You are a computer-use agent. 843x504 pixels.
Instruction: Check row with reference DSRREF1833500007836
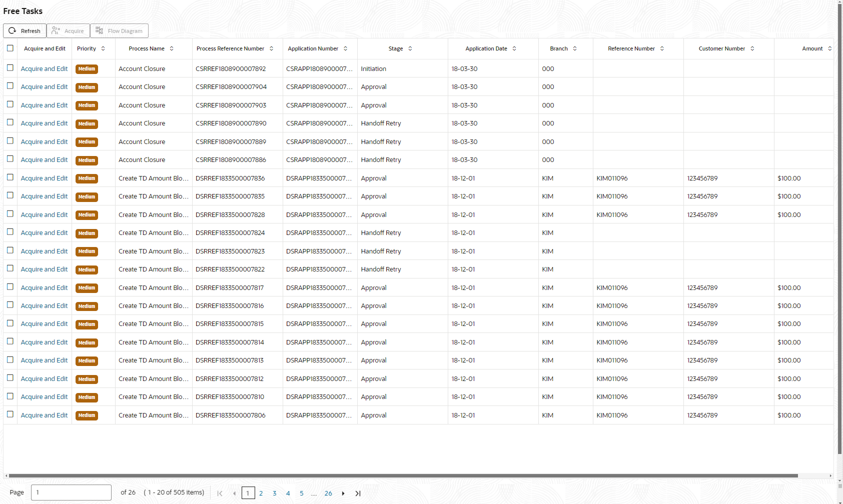pyautogui.click(x=10, y=177)
